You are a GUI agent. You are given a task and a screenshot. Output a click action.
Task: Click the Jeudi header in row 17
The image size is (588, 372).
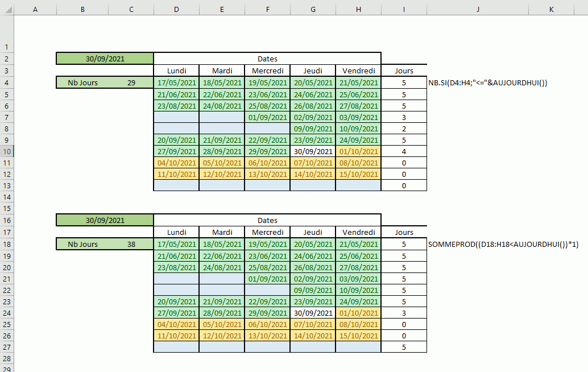coord(313,232)
